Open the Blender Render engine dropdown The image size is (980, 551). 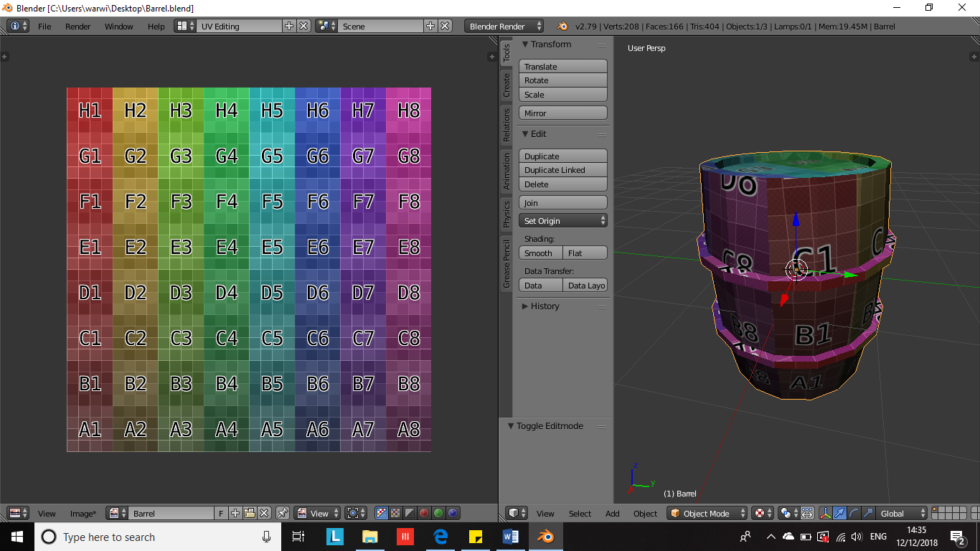(x=504, y=26)
